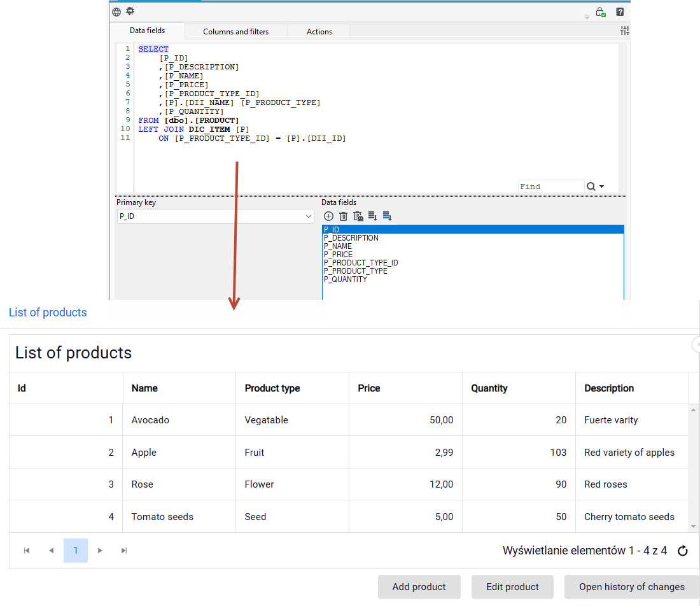Viewport: 700px width, 606px height.
Task: Switch to the Data fields tab
Action: (x=148, y=31)
